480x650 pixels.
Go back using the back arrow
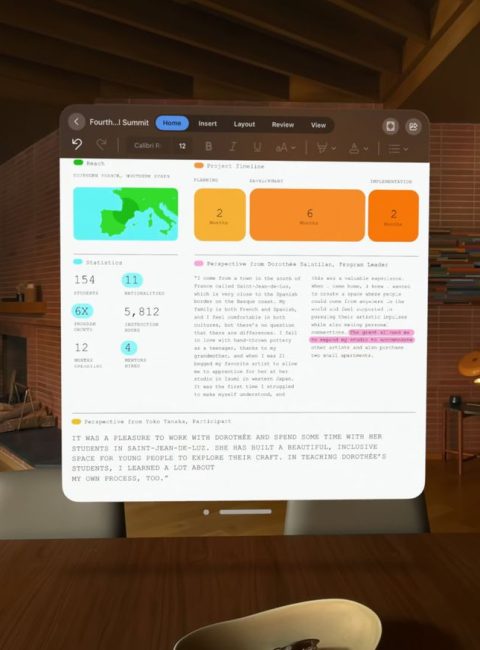76,121
